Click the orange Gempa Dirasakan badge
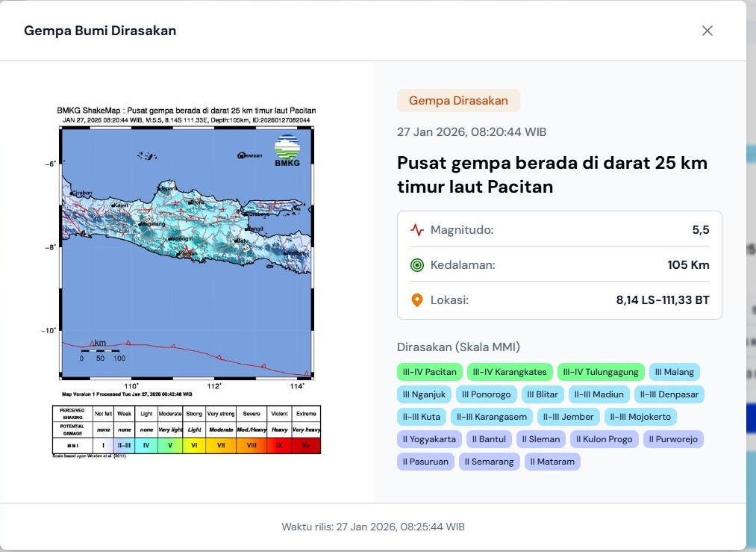This screenshot has height=552, width=756. click(x=458, y=101)
